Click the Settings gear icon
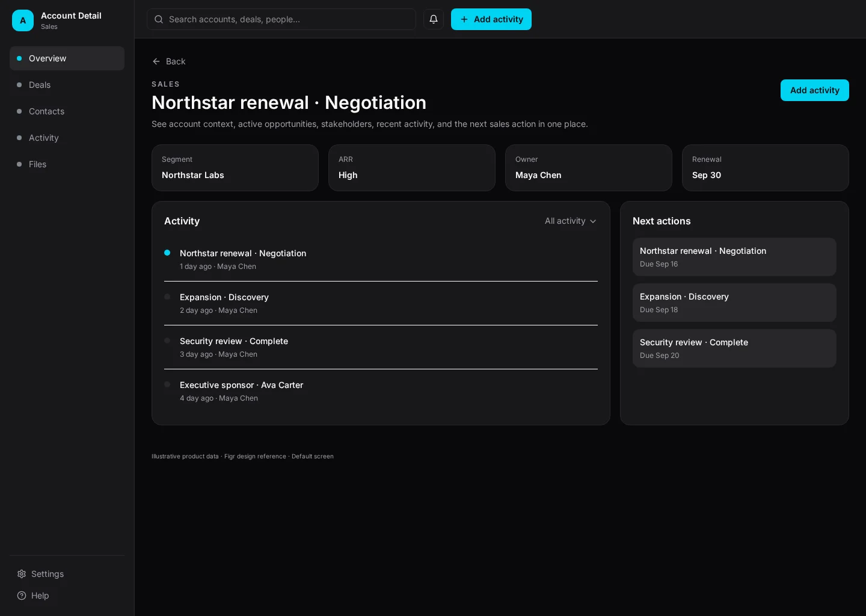 pyautogui.click(x=22, y=574)
